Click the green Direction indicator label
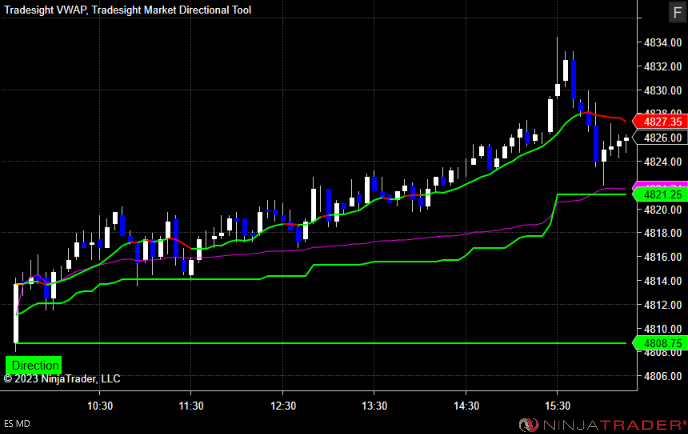The height and width of the screenshot is (434, 688). [x=34, y=365]
